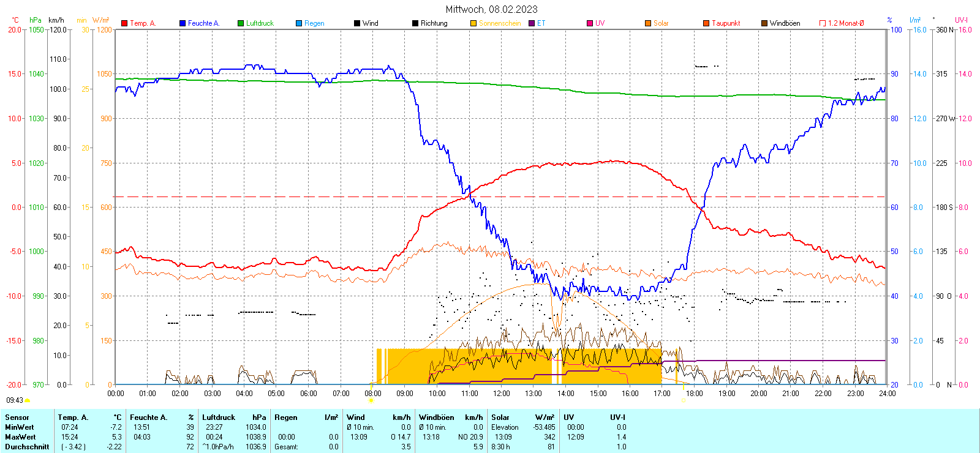The width and height of the screenshot is (980, 453).
Task: Click the small sun icon beside 09:43
Action: (x=27, y=400)
